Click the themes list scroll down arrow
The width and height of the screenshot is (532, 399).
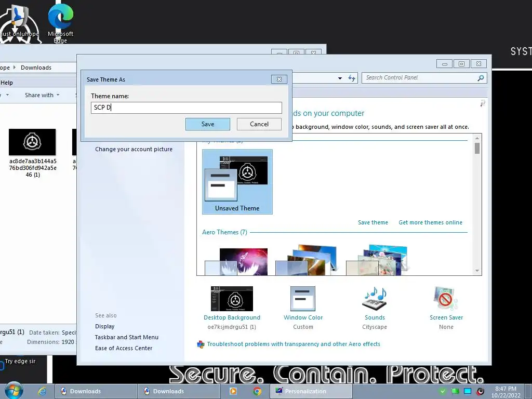click(x=477, y=271)
